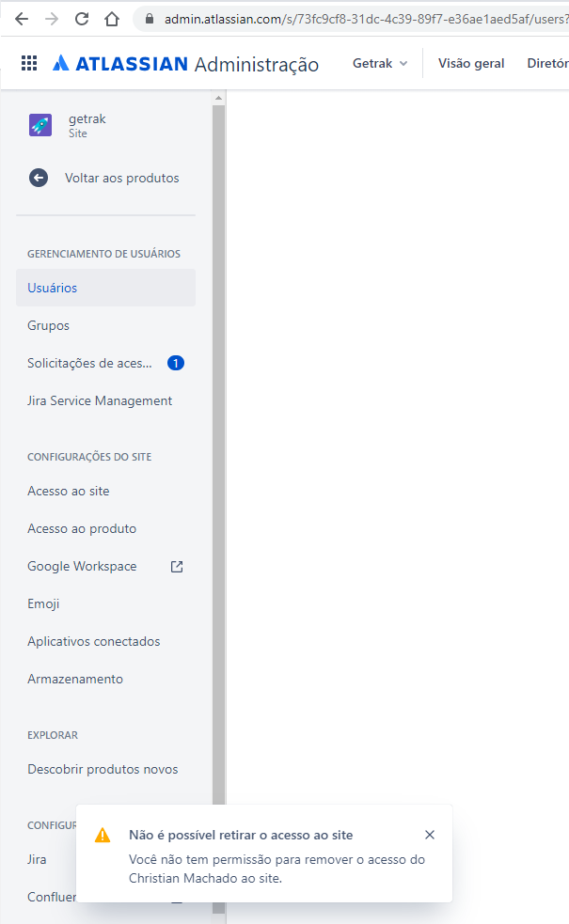Reload the page with the refresh icon
The image size is (569, 924).
click(x=82, y=19)
